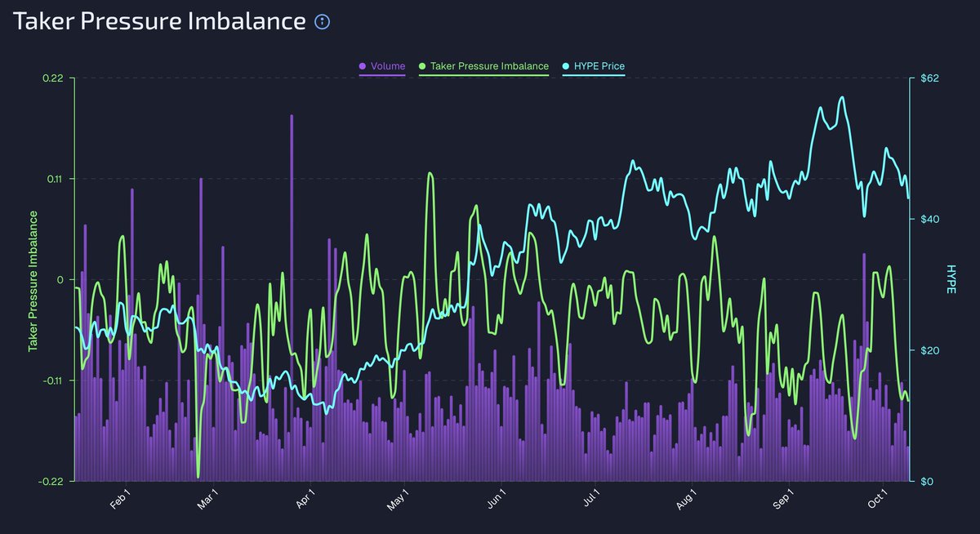Toggle the Volume series via its legend entry
Viewport: 980px width, 534px height.
382,65
